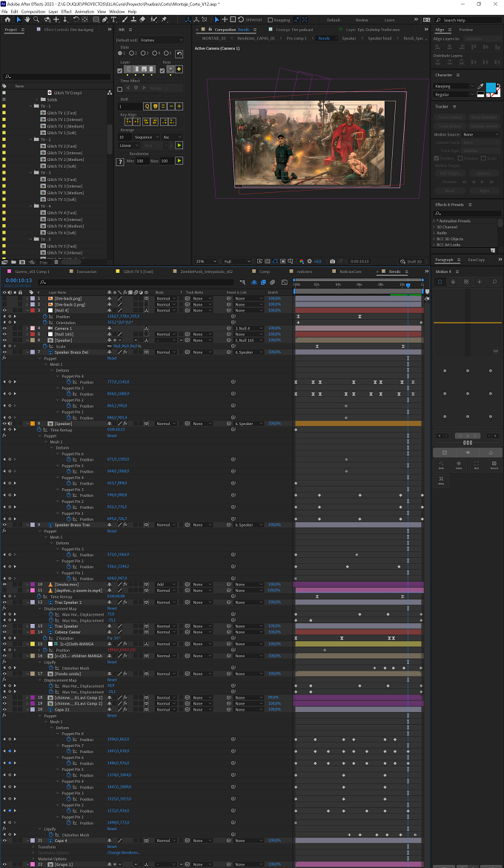Click the Rift help question mark button
Screen dimensions: 504x868
pos(119,162)
